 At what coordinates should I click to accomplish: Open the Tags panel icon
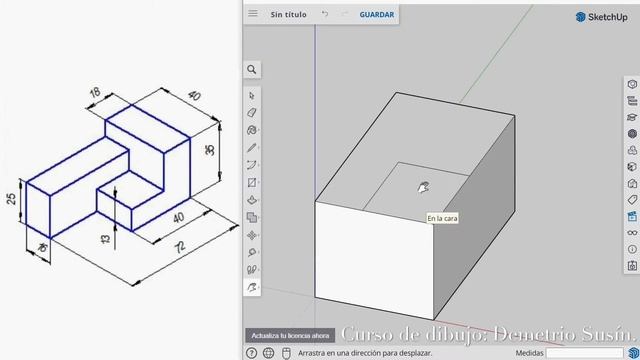tap(632, 200)
